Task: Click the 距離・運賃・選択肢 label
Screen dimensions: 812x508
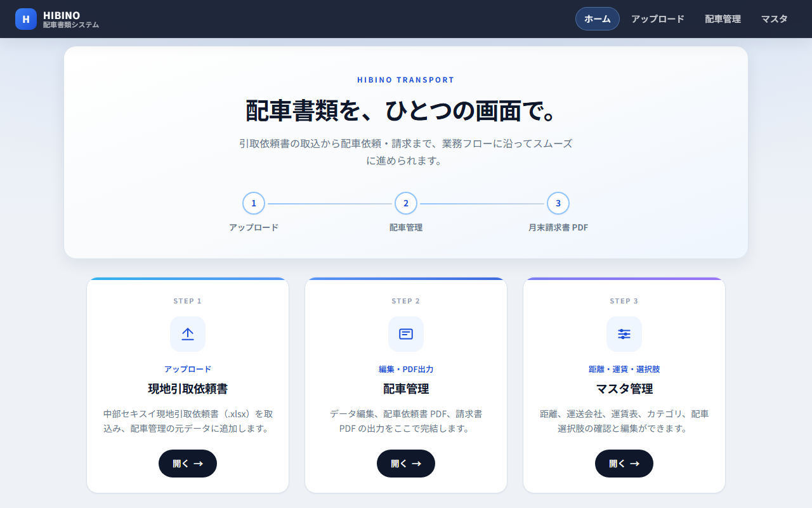Action: [624, 369]
